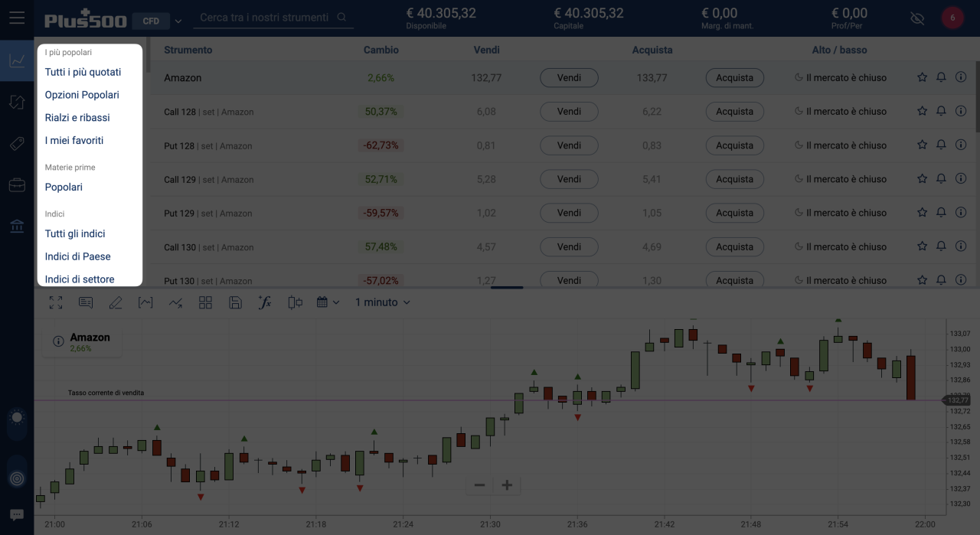
Task: Click the Call 130 Amazon instrument name
Action: click(208, 247)
